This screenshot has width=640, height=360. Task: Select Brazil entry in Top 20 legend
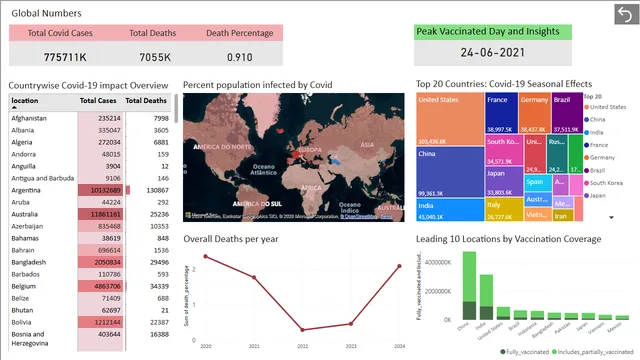point(595,170)
